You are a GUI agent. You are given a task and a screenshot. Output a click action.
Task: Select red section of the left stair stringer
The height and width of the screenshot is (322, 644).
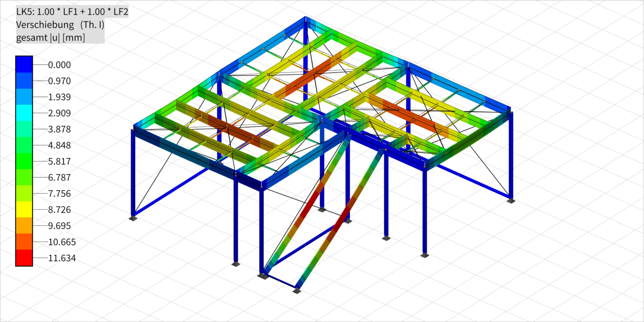pyautogui.click(x=311, y=204)
